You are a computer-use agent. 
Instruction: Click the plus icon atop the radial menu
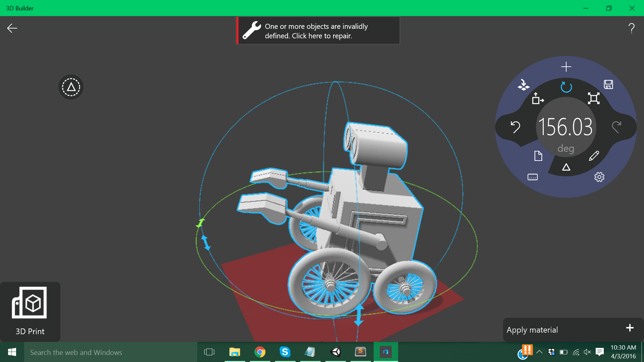(566, 67)
